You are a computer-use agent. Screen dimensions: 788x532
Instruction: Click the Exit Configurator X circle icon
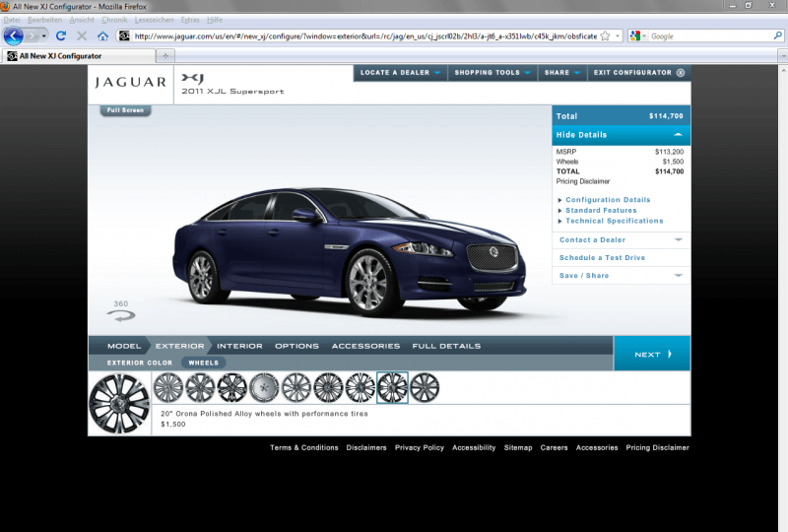pos(681,72)
